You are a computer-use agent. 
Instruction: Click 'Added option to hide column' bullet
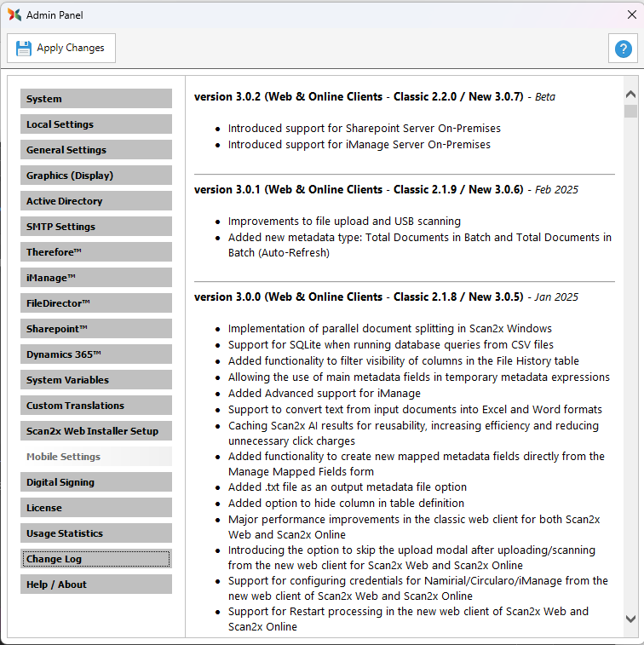coord(346,503)
